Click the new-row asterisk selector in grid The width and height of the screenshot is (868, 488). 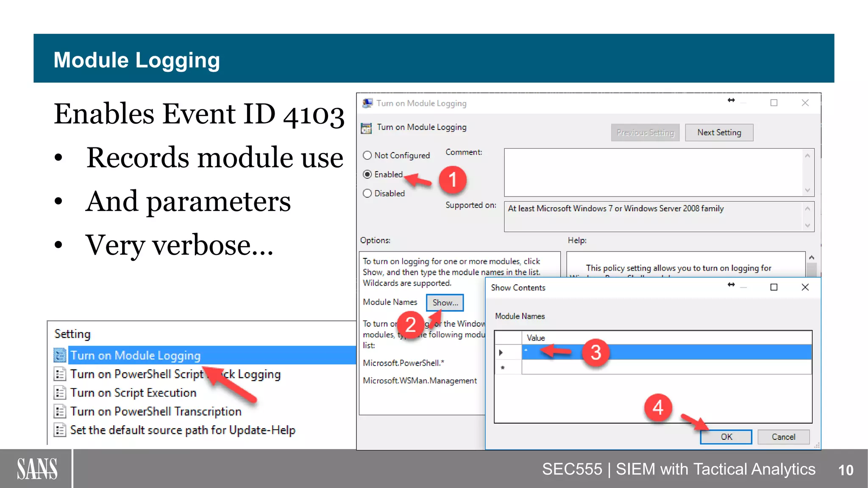(x=508, y=367)
